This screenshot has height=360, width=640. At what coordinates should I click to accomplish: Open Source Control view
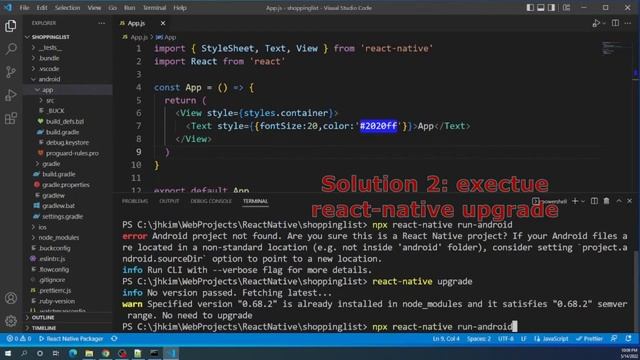tap(11, 72)
